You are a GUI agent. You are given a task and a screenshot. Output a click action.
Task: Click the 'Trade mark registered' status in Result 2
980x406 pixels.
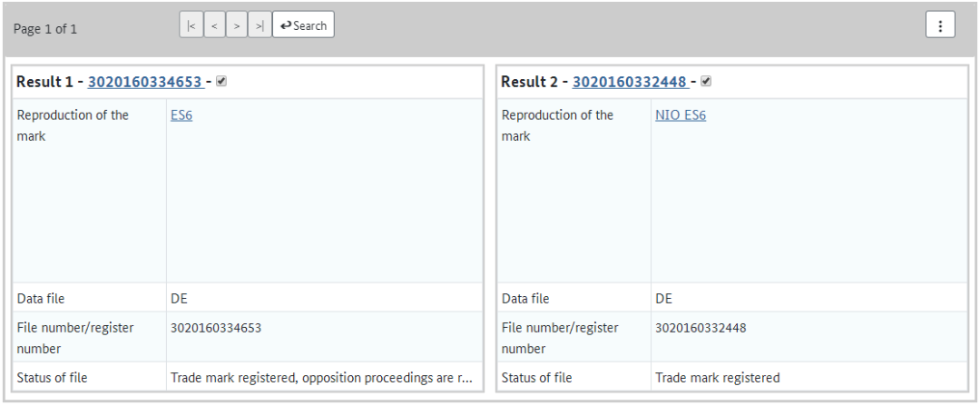[718, 378]
